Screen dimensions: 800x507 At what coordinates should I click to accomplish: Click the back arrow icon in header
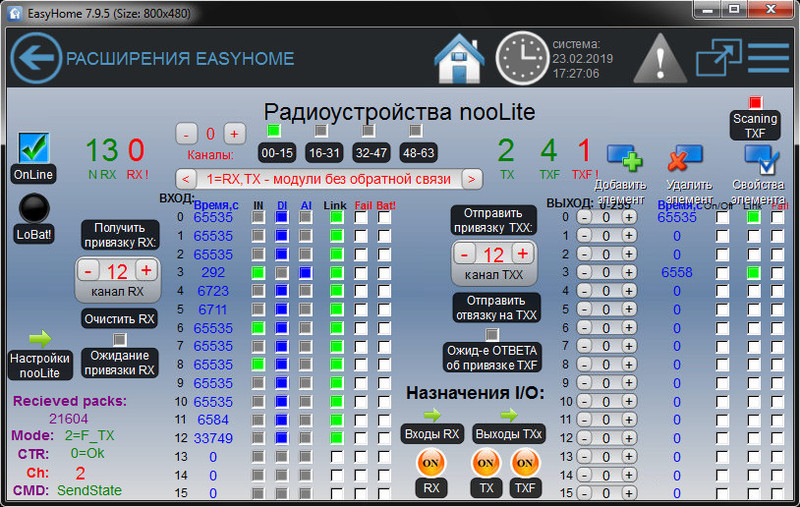pos(36,59)
